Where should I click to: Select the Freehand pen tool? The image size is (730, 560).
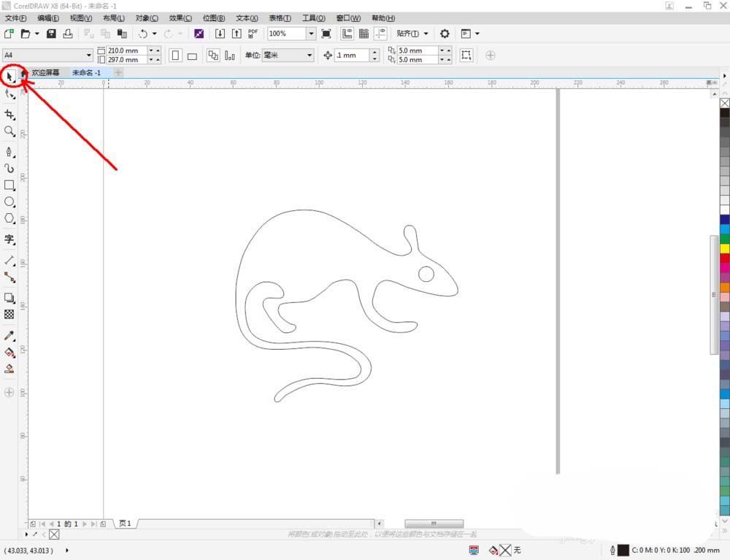(9, 152)
